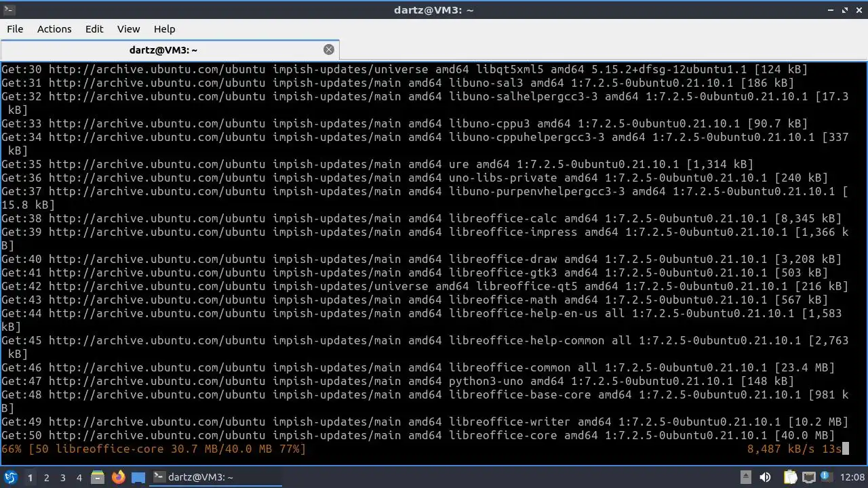Click the 66% download progress text

153,449
